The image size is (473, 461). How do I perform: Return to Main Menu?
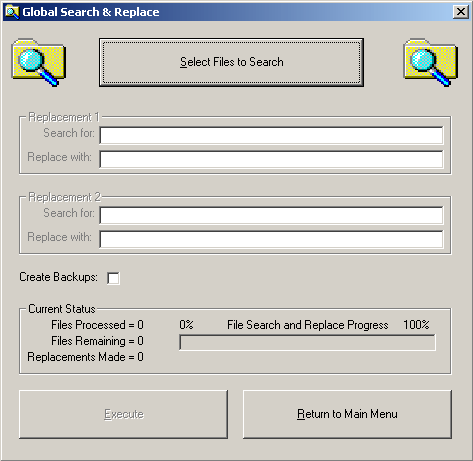347,414
